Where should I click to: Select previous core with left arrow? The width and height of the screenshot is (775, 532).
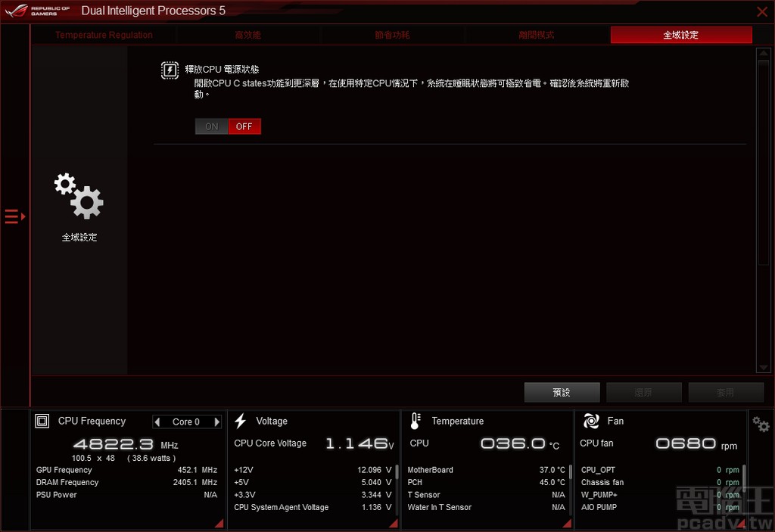[157, 422]
